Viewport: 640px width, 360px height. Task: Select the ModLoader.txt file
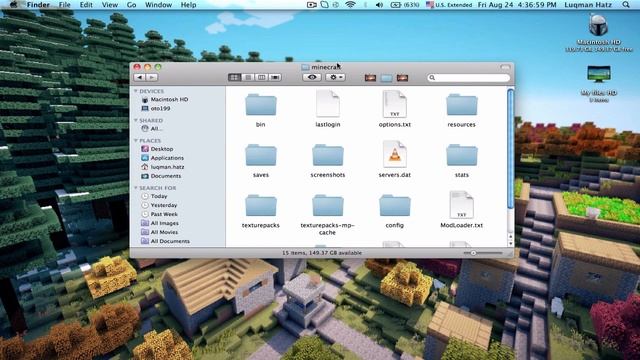[462, 210]
